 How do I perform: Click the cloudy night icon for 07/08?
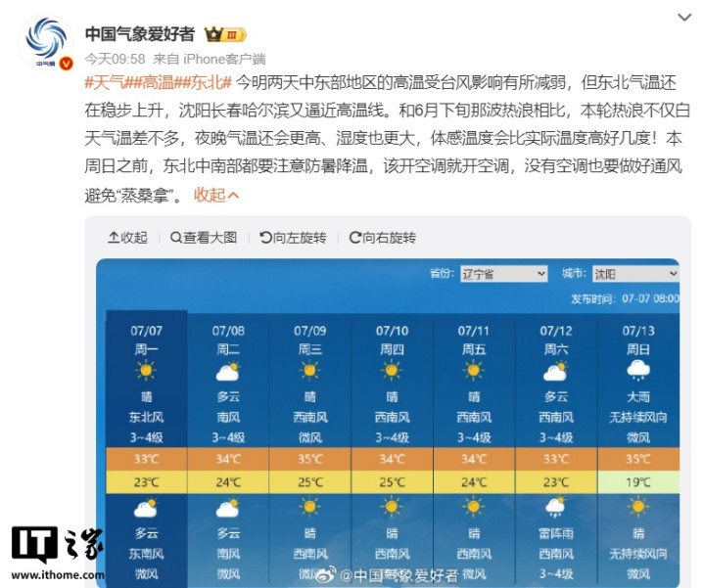tap(228, 508)
